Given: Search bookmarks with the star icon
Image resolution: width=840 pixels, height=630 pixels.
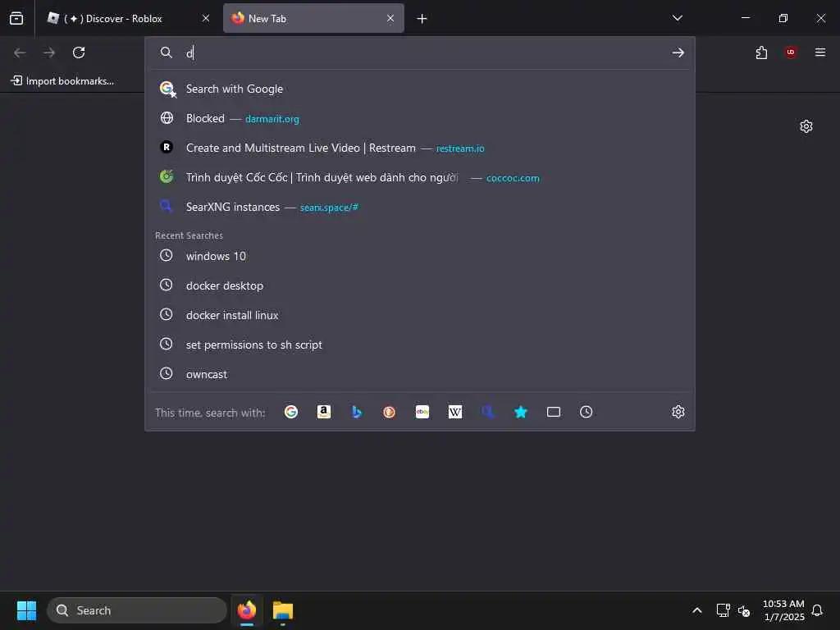Looking at the screenshot, I should click(521, 412).
